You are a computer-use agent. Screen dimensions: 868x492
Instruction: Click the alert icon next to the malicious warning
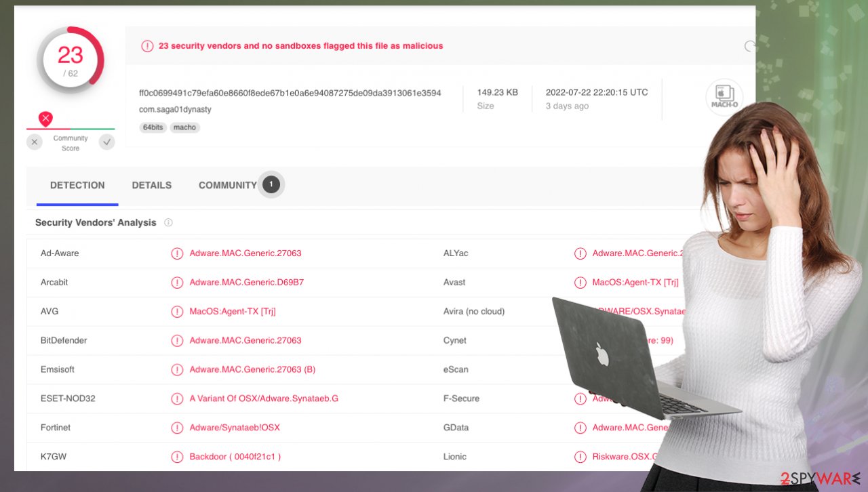[147, 46]
